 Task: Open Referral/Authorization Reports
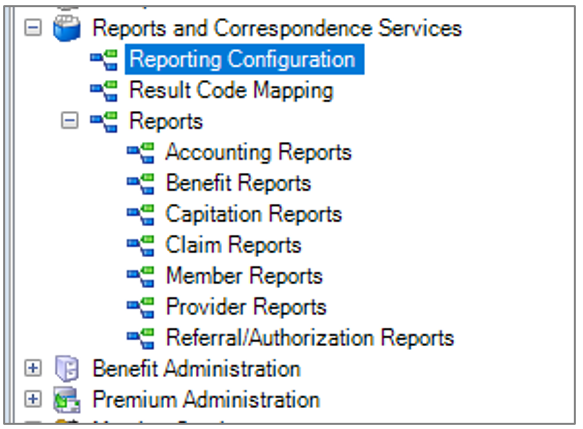310,338
